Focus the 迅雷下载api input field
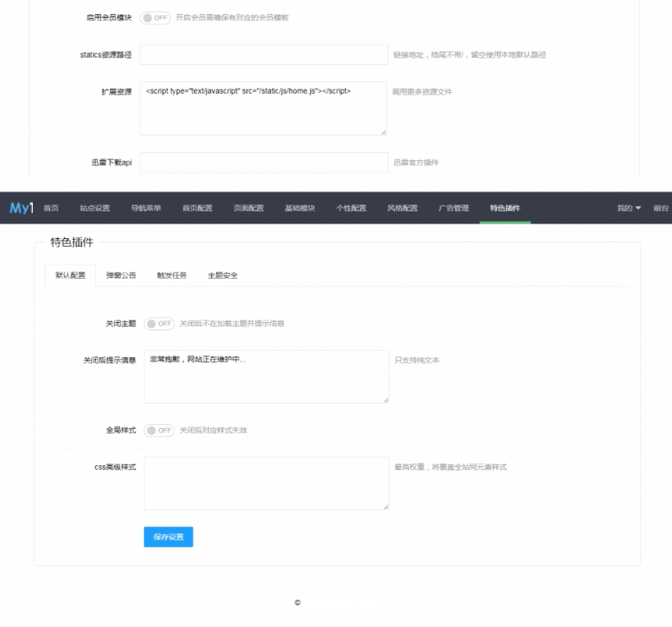The height and width of the screenshot is (627, 672). point(264,163)
